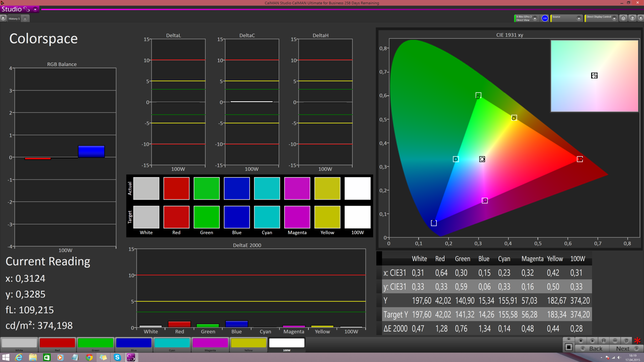Select the History 1 tab
This screenshot has width=644, height=362.
click(x=14, y=19)
